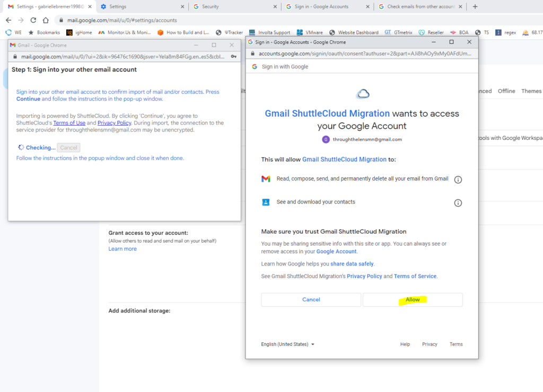
Task: Click info icon beside email permission
Action: (x=458, y=180)
